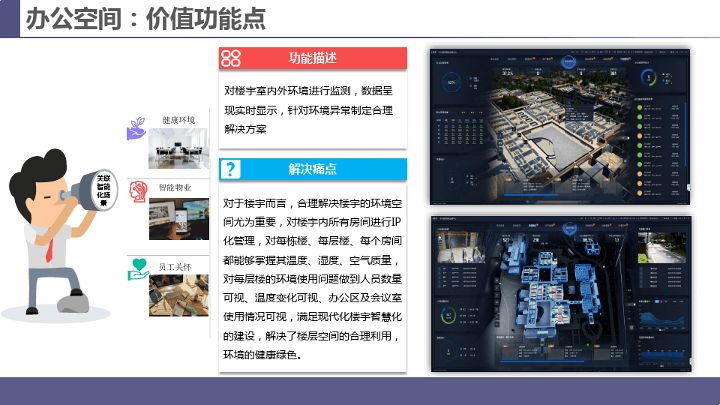This screenshot has width=720, height=405.
Task: Click the four-circle icon beside 功能描述
Action: [x=231, y=58]
